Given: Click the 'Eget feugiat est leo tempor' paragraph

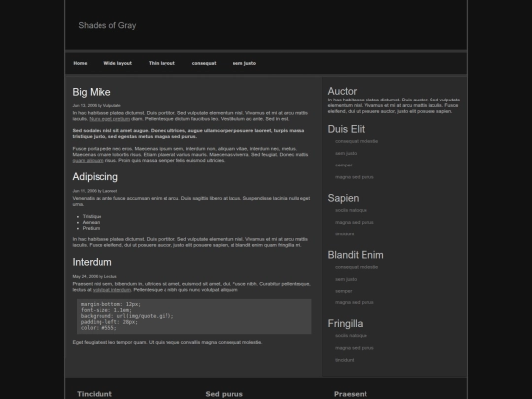Looking at the screenshot, I should coord(166,342).
